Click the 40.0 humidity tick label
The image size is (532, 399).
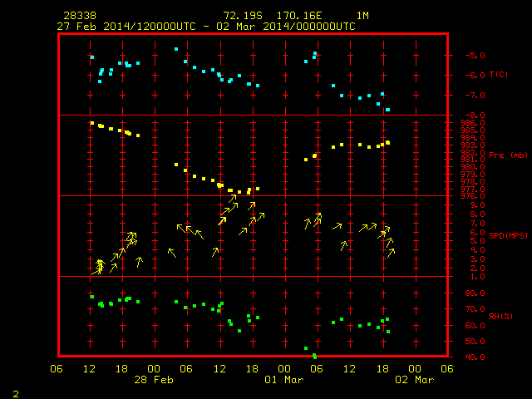[475, 357]
